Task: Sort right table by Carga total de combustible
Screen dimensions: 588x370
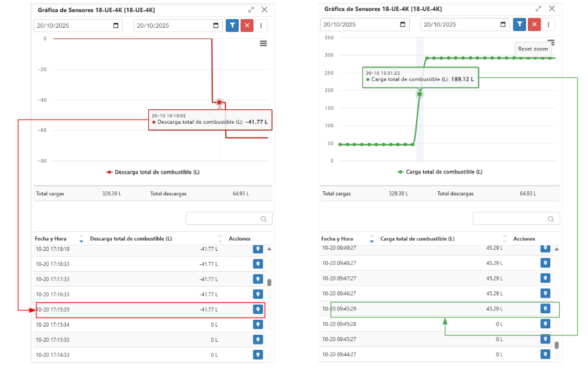Action: 505,239
